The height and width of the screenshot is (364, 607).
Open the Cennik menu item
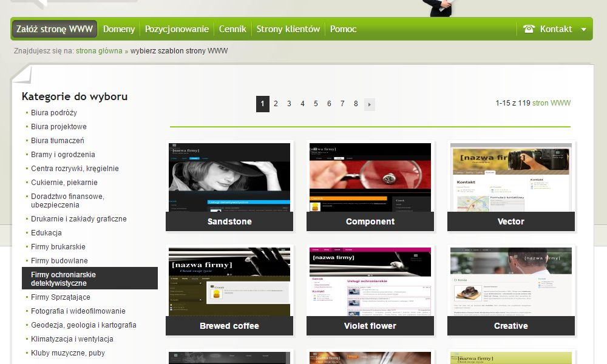(x=232, y=29)
